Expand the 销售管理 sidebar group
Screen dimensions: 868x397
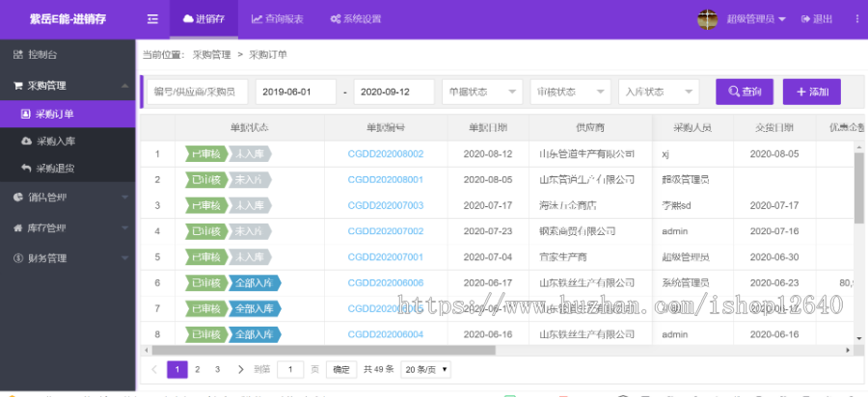68,198
